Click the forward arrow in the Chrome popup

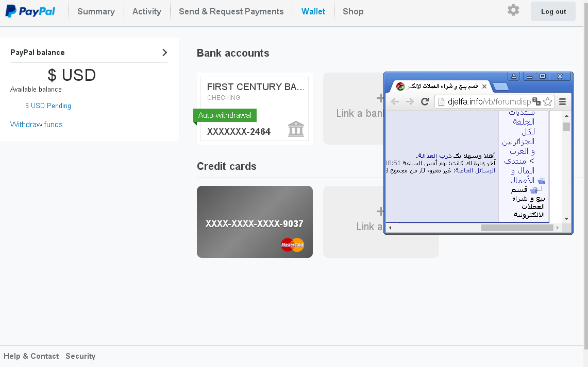[x=410, y=101]
